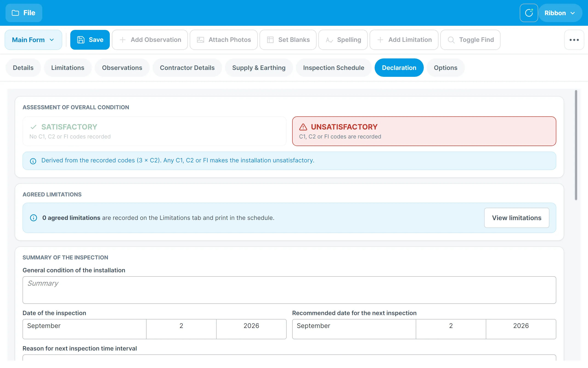Click Add Observation

pos(150,40)
